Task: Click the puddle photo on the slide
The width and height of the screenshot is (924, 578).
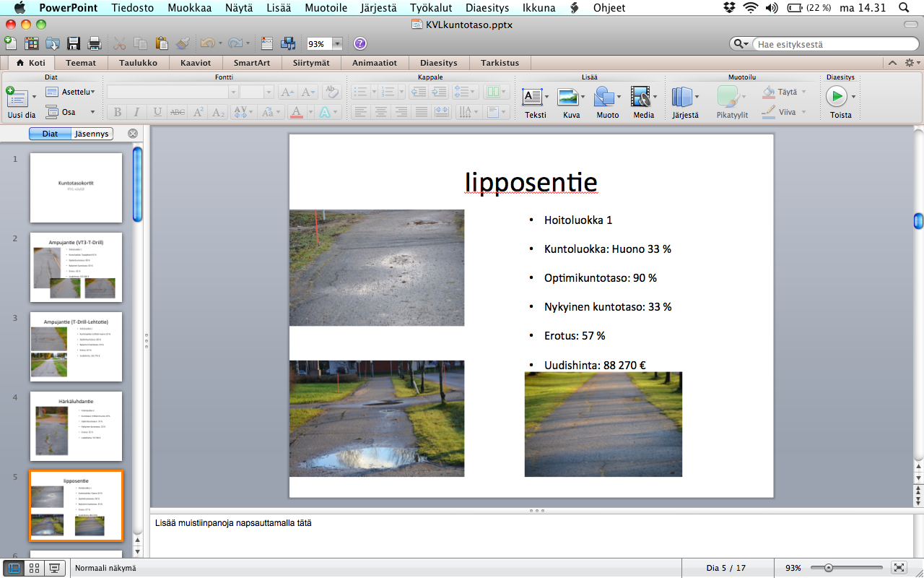Action: (377, 418)
